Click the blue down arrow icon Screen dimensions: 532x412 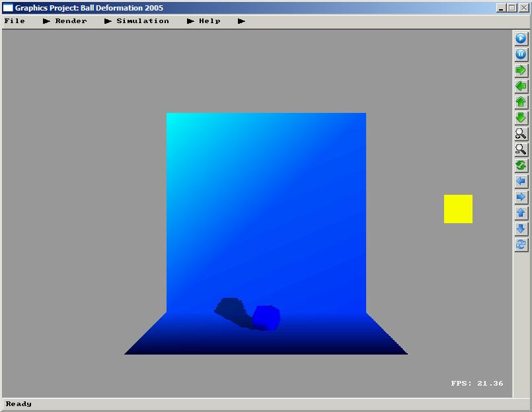click(521, 229)
